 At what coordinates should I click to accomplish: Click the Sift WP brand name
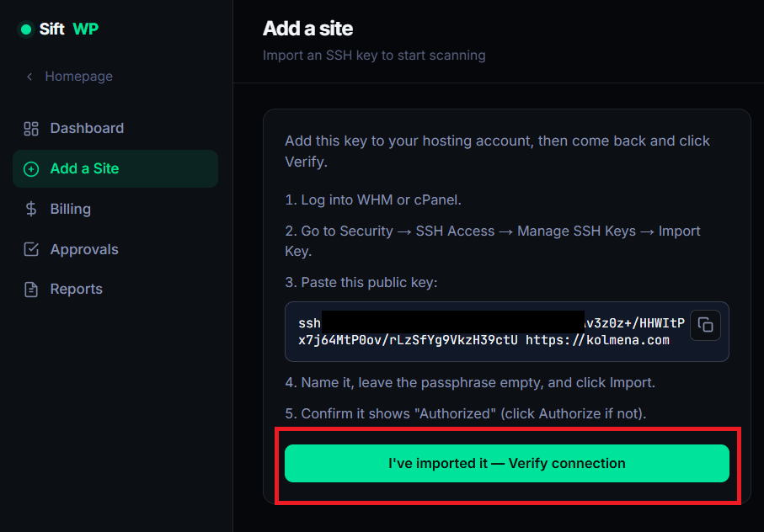click(x=69, y=29)
